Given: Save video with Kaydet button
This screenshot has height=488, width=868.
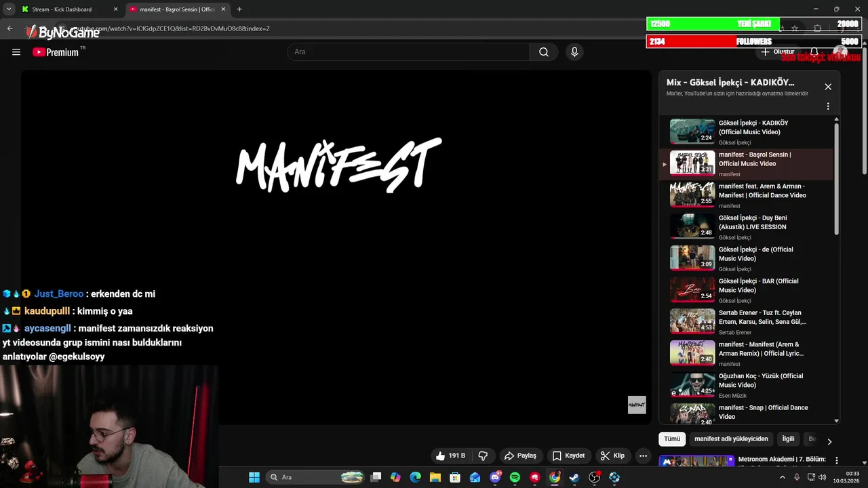Looking at the screenshot, I should 568,455.
